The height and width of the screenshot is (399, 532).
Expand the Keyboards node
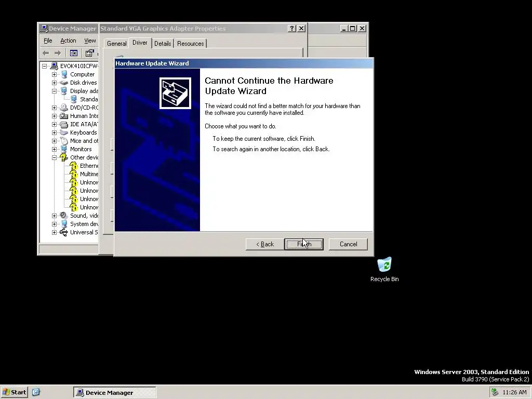(54, 132)
